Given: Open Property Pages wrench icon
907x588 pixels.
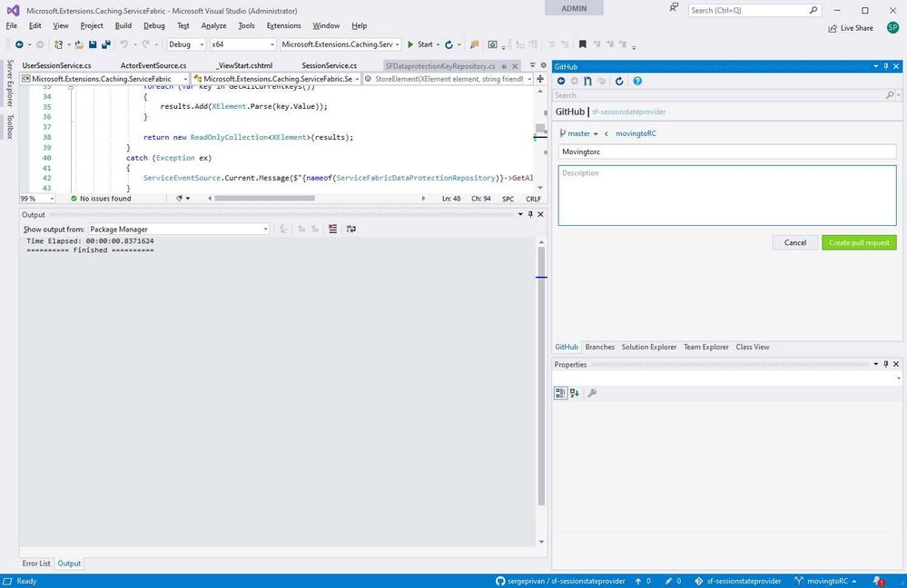Looking at the screenshot, I should coord(592,393).
